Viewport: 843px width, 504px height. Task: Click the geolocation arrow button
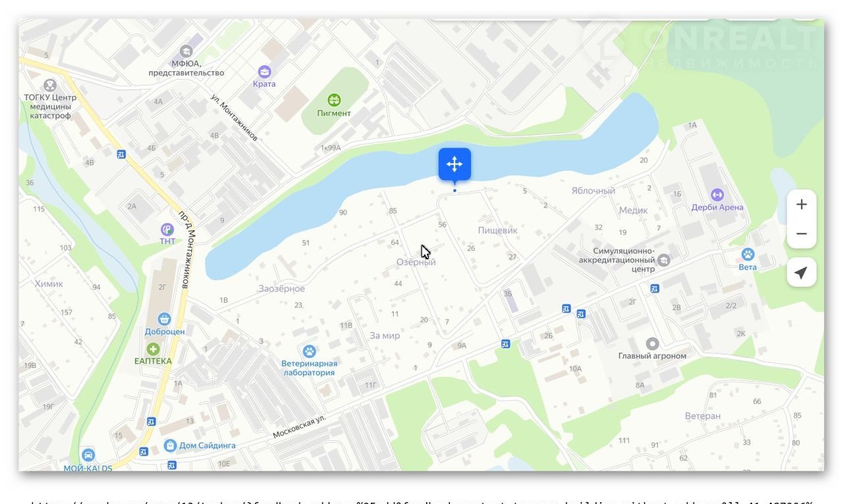[x=801, y=272]
